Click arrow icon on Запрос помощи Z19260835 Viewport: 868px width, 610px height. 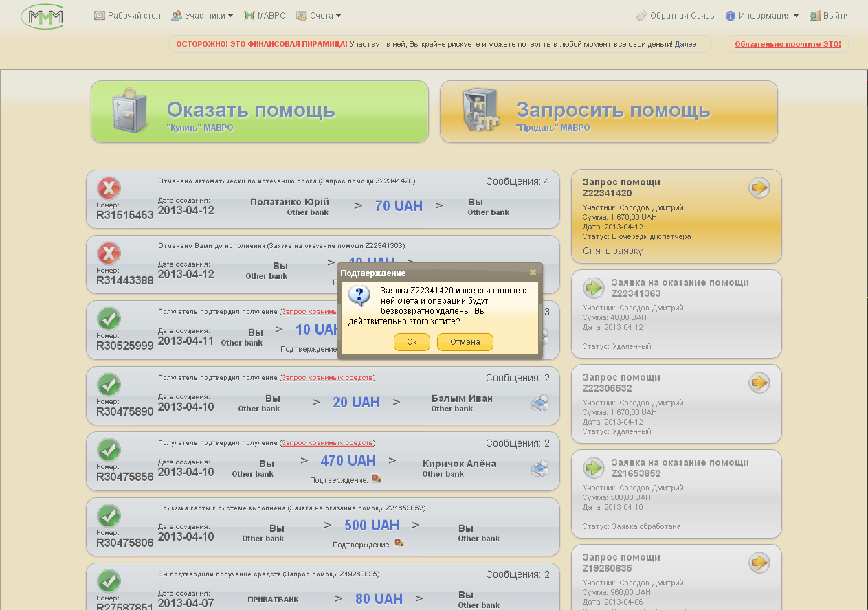coord(759,563)
